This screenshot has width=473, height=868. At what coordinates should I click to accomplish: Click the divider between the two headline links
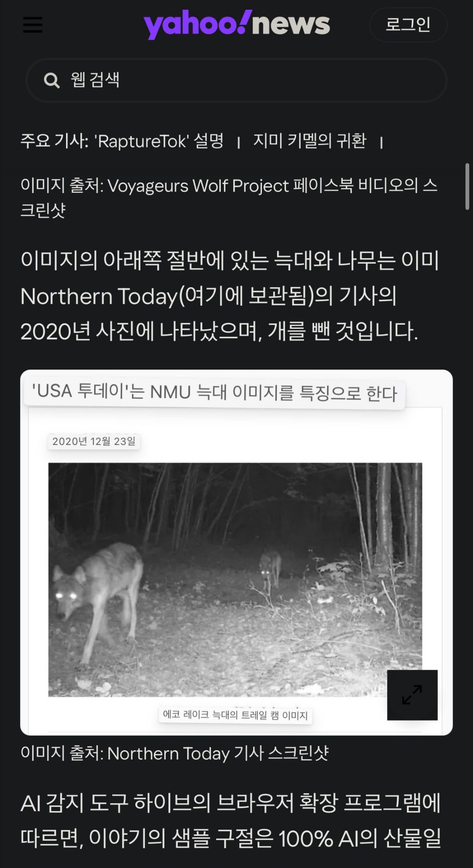238,140
